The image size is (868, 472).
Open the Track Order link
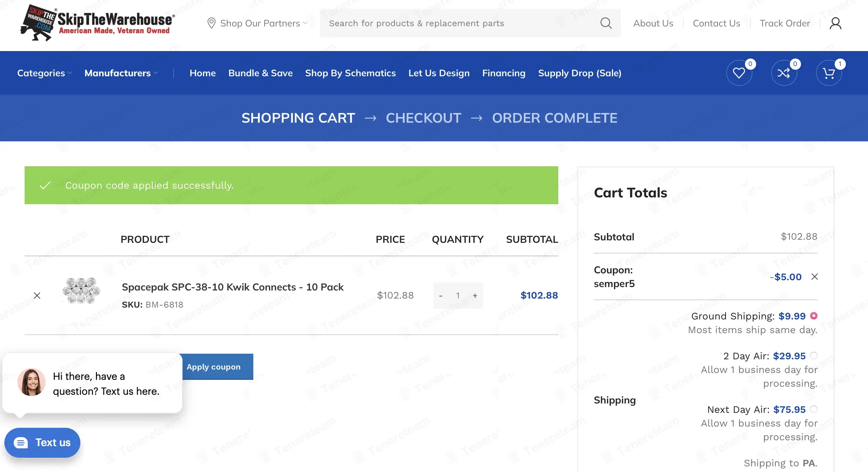[785, 23]
